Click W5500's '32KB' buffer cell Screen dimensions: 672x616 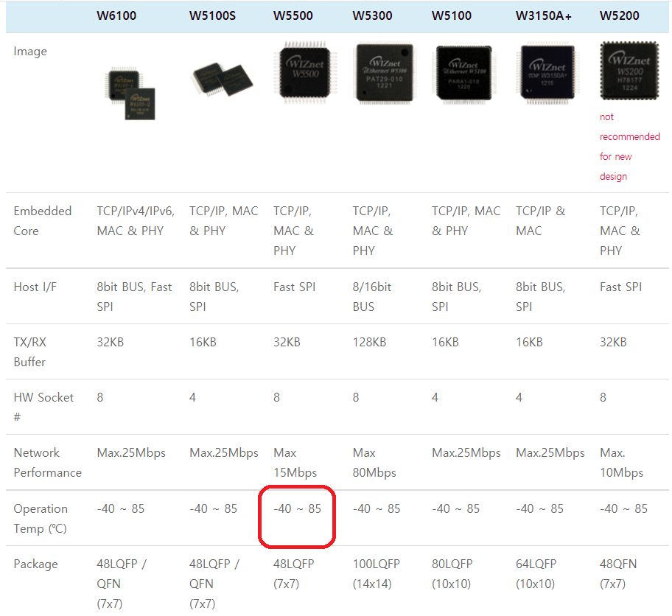point(287,342)
